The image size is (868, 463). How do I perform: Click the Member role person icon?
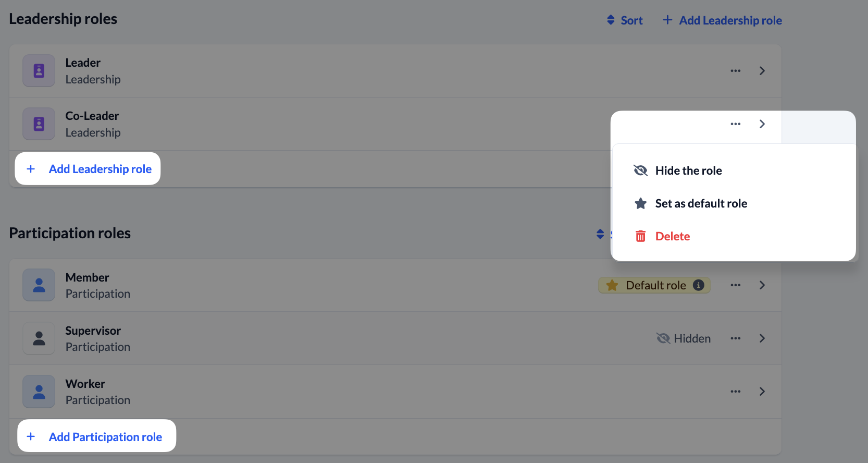[x=39, y=285]
